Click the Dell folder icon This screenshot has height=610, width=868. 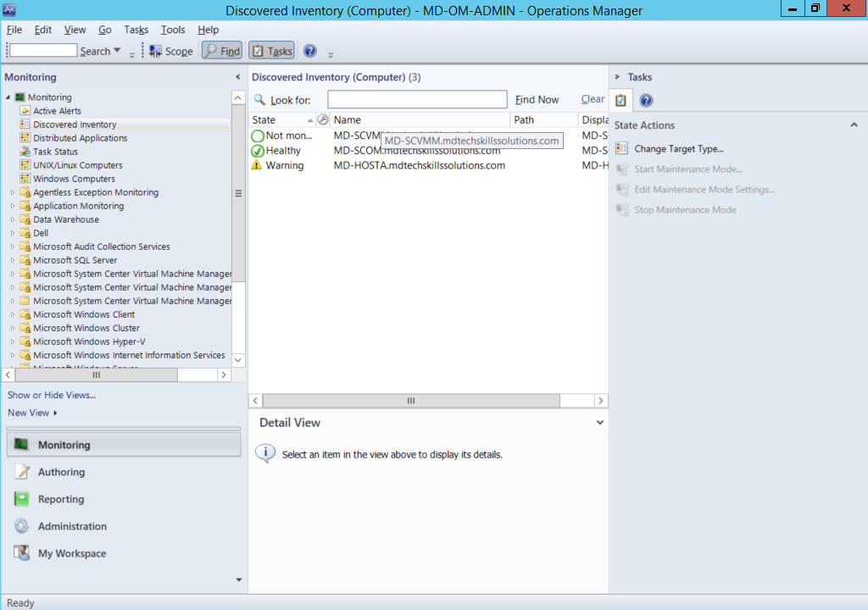25,233
